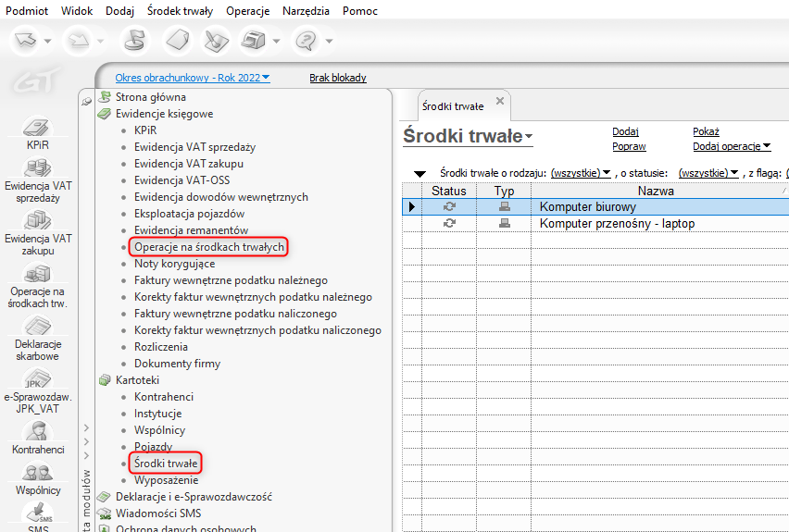Viewport: 789px width, 532px height.
Task: Open Deklaracje skarbowe sidebar shortcut
Action: 39,338
